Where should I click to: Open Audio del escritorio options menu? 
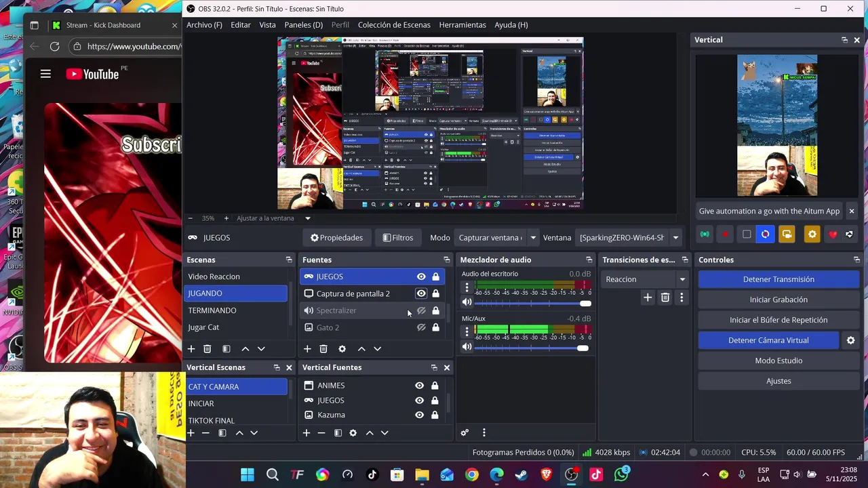[467, 287]
